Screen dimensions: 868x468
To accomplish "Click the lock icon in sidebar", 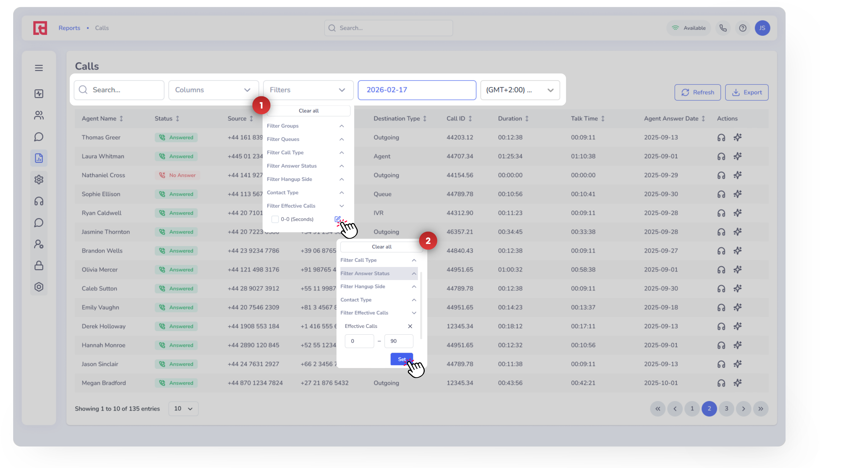I will point(39,266).
